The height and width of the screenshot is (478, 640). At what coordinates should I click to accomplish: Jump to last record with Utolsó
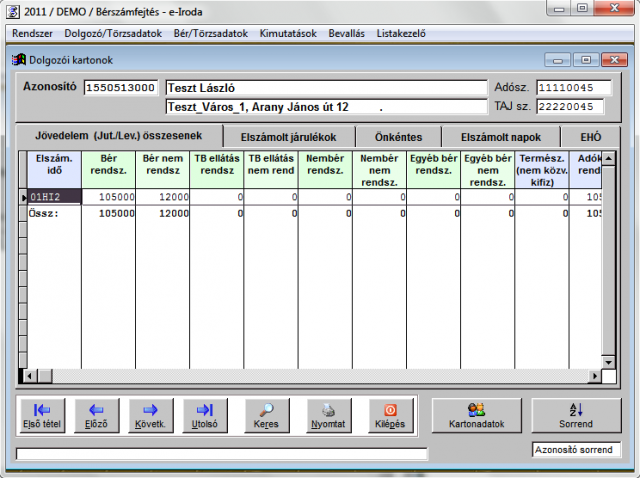coord(204,415)
